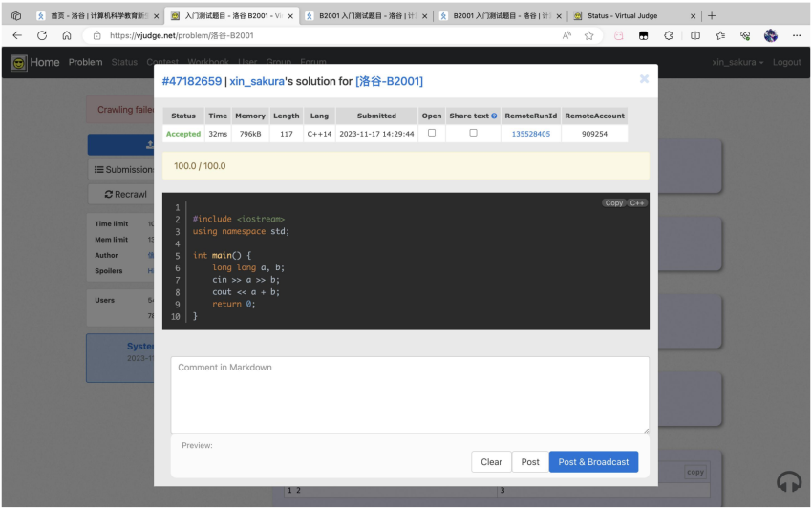
Task: Toggle read aloud in address bar
Action: tap(566, 35)
